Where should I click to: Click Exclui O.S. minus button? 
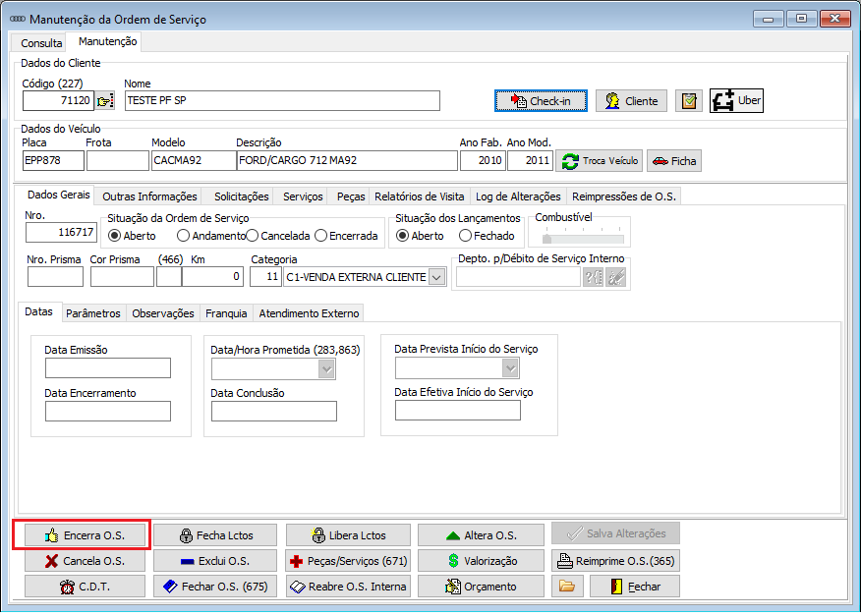tap(215, 561)
